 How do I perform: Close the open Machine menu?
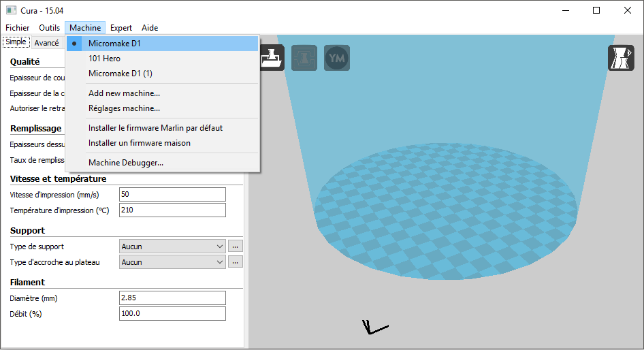pos(85,28)
